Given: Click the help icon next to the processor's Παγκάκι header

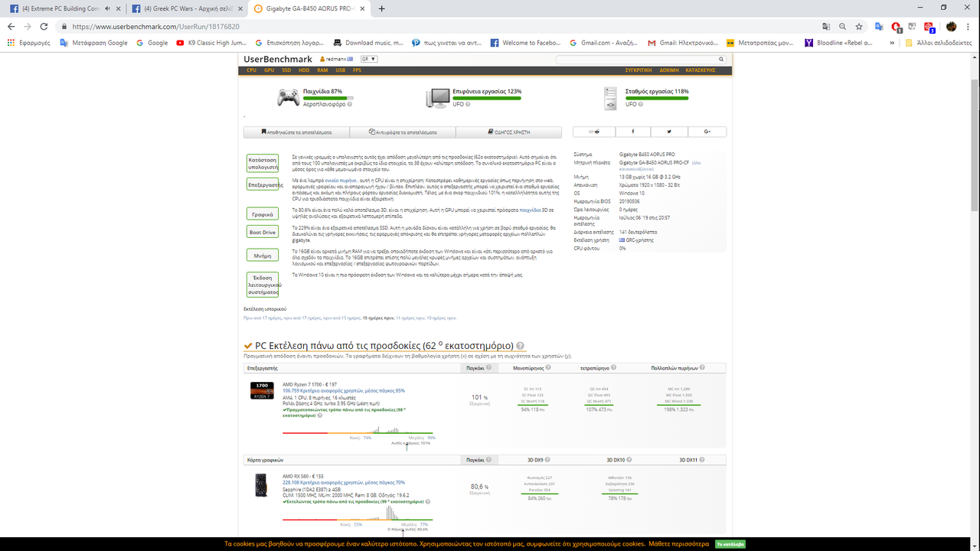Looking at the screenshot, I should coord(489,368).
